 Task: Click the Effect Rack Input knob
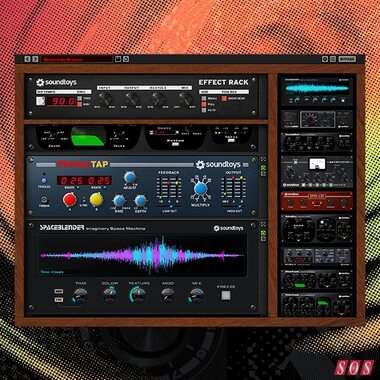105,98
